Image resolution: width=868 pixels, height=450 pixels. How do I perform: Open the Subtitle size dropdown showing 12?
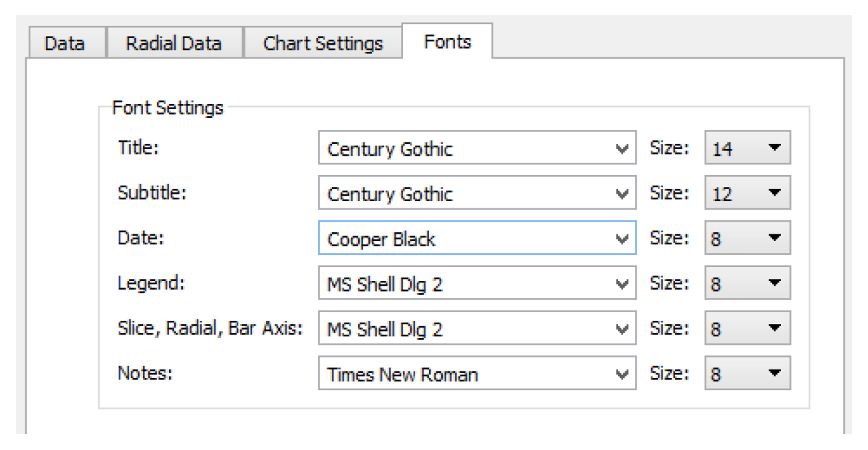pyautogui.click(x=747, y=194)
